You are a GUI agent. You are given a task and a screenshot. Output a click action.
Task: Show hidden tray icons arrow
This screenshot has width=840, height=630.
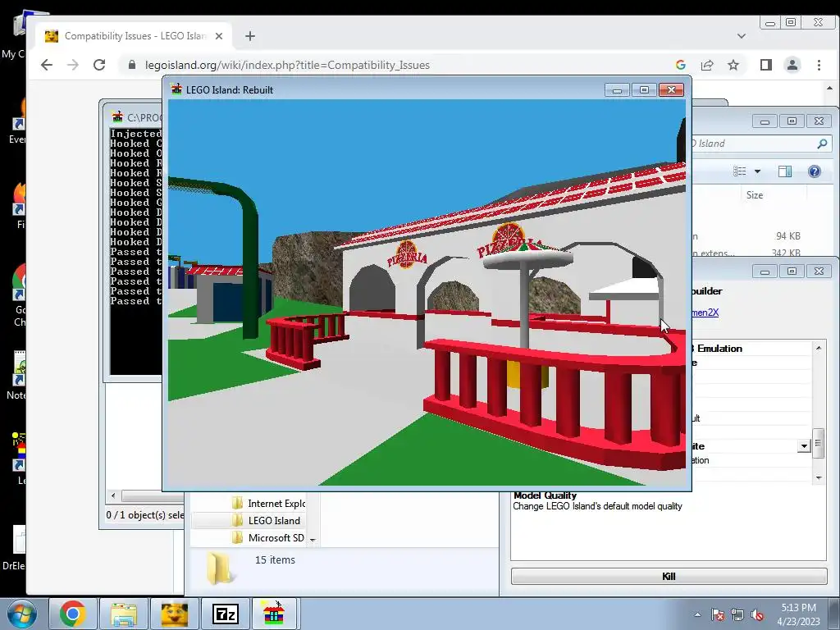pos(697,614)
